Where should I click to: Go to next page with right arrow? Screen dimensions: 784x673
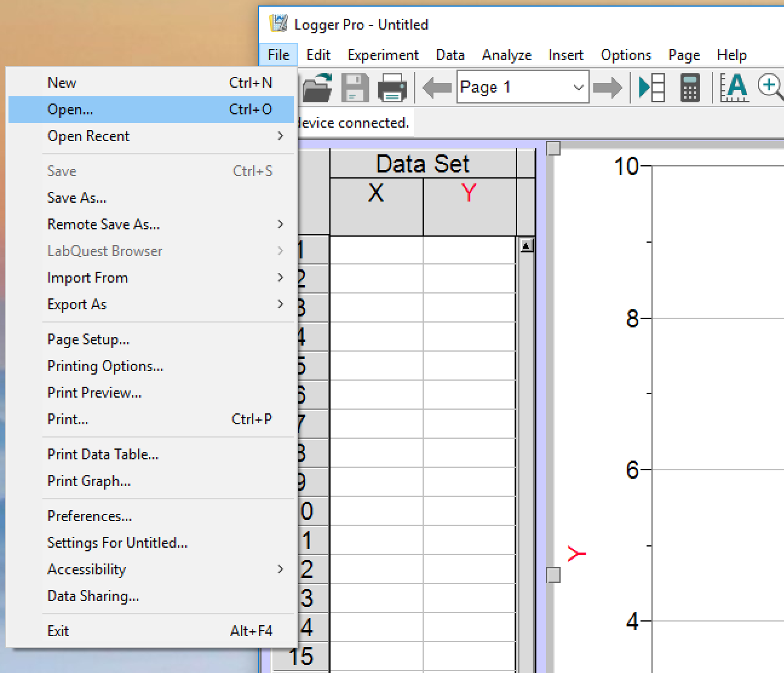[x=608, y=88]
